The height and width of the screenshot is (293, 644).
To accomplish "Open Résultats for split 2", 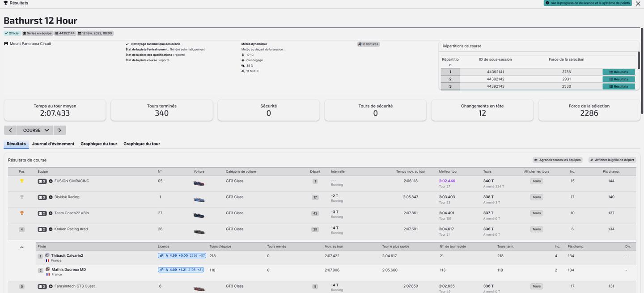I will point(619,79).
